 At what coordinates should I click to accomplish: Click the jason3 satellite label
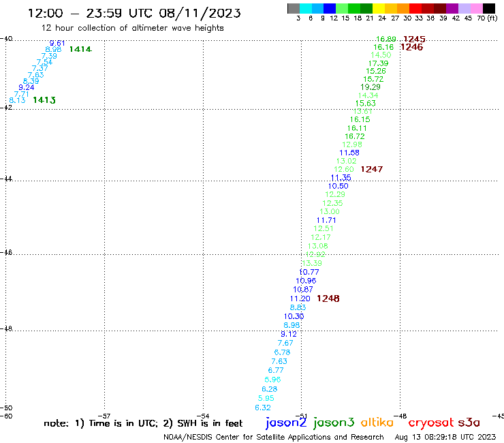(334, 423)
